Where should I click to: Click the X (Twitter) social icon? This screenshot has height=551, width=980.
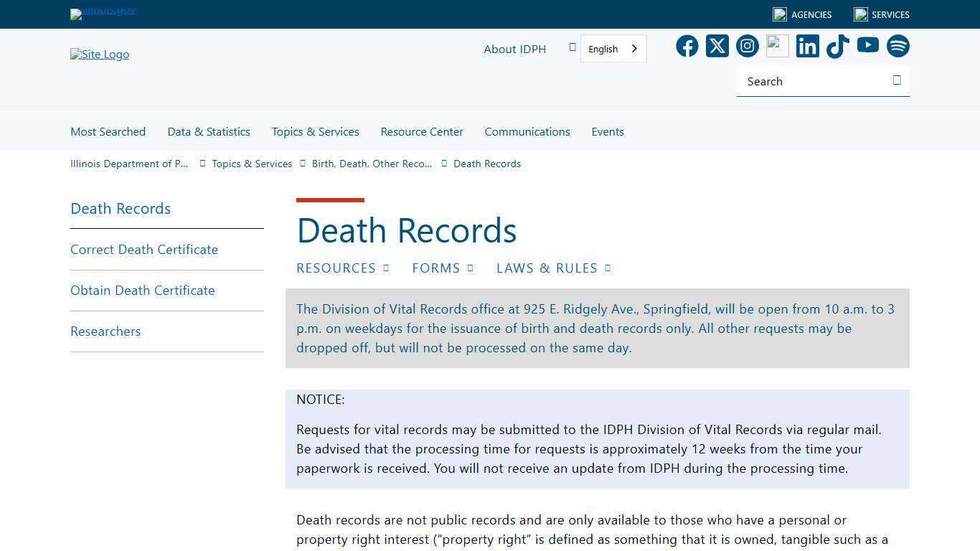click(717, 46)
